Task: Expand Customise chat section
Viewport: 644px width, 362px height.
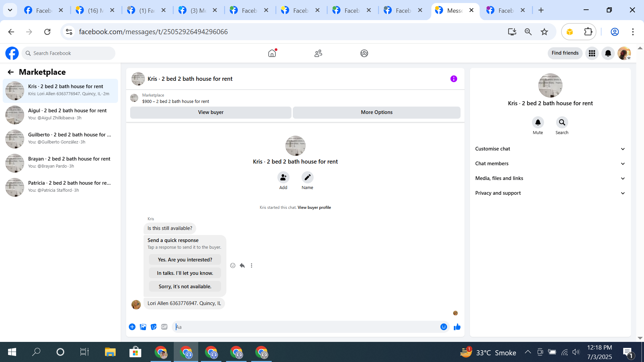Action: (x=550, y=149)
